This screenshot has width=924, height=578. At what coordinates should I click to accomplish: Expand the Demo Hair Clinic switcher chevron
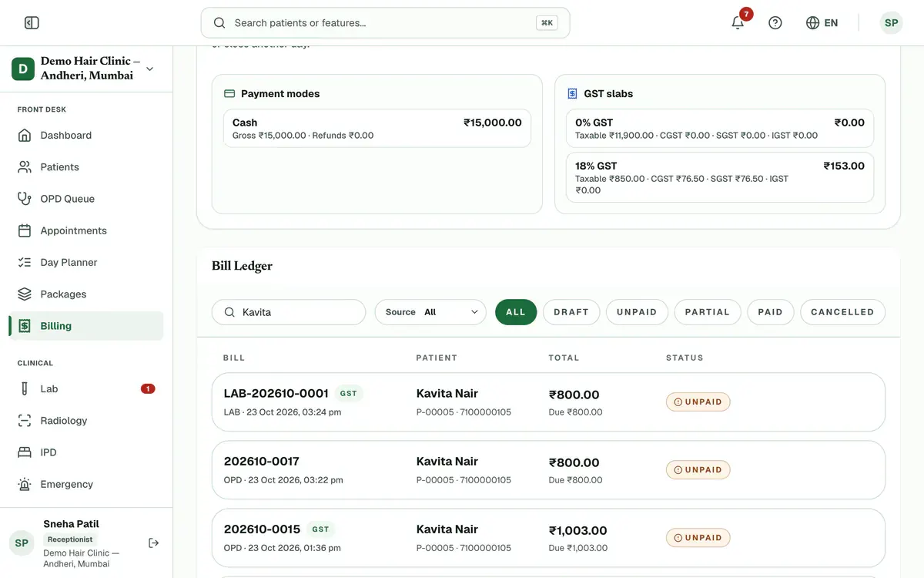(x=149, y=69)
